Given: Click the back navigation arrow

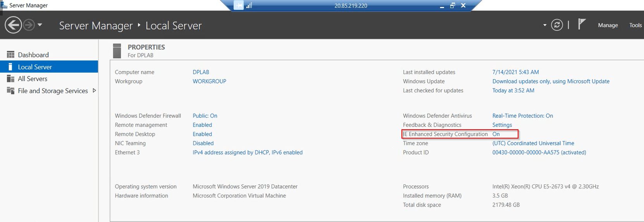Looking at the screenshot, I should click(13, 25).
